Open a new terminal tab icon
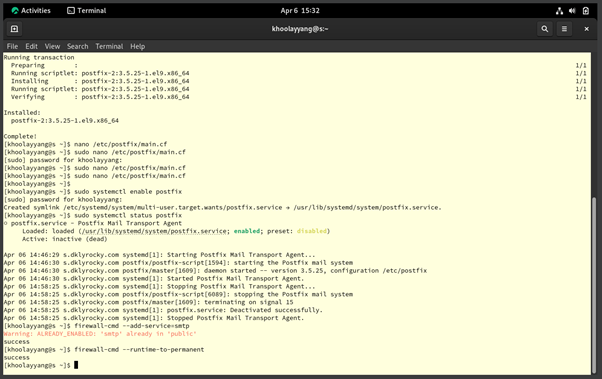The image size is (602, 379). pos(14,29)
